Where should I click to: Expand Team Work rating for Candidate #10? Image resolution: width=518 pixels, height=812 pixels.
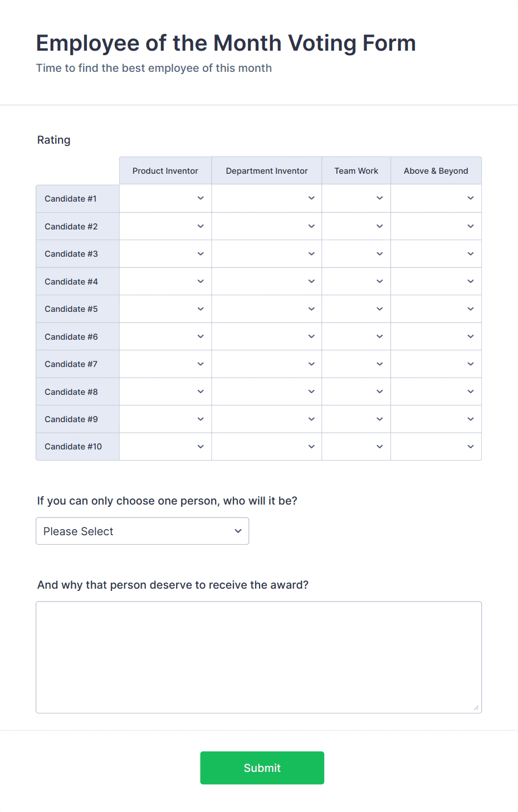click(x=356, y=447)
